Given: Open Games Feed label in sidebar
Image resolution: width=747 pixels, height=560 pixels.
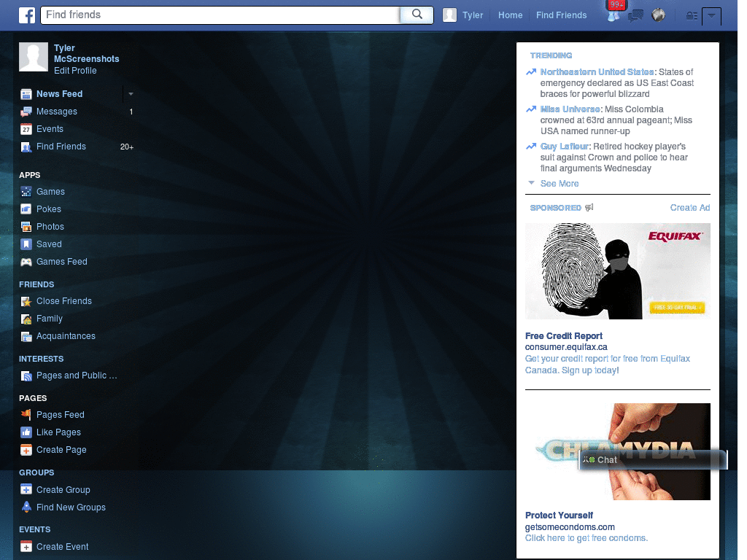Looking at the screenshot, I should coord(62,262).
